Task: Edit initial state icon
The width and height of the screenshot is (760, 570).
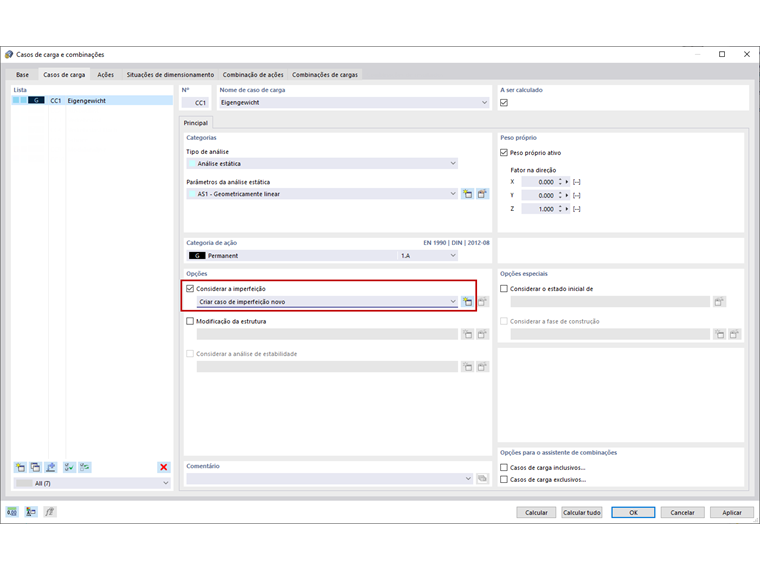Action: 719,301
